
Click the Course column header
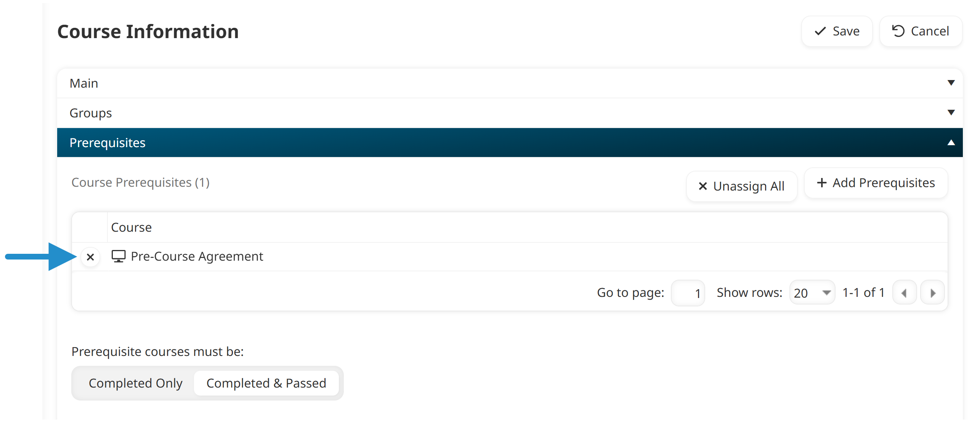coord(132,227)
